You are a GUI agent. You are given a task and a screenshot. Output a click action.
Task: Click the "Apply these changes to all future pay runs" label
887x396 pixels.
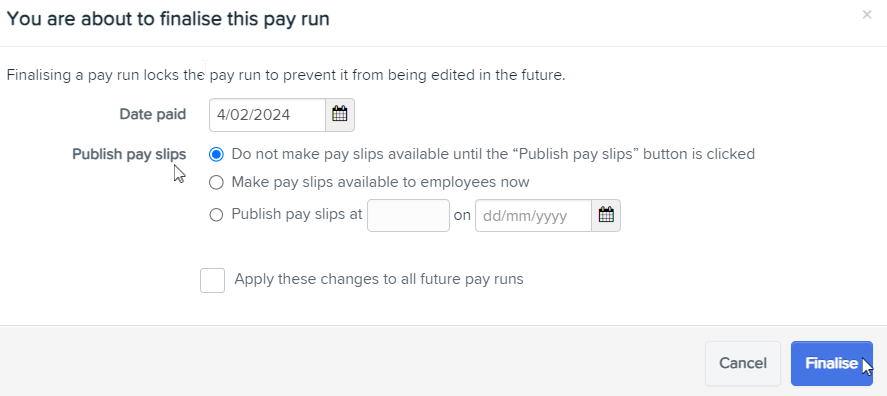point(379,279)
